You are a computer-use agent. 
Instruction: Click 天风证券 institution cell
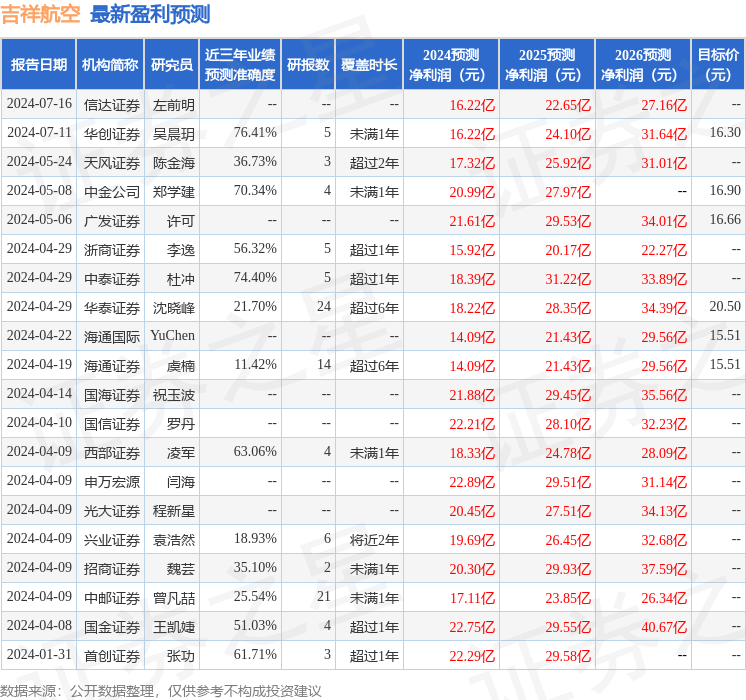point(112,163)
